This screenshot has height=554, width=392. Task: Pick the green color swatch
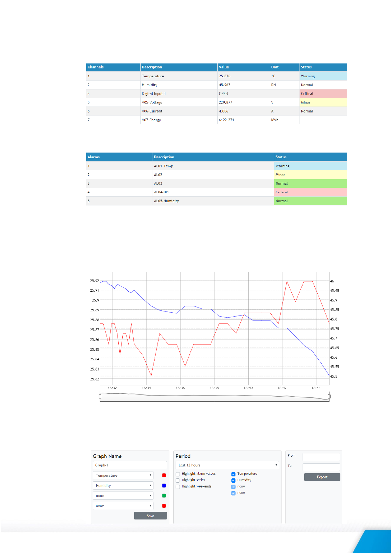[x=164, y=496]
